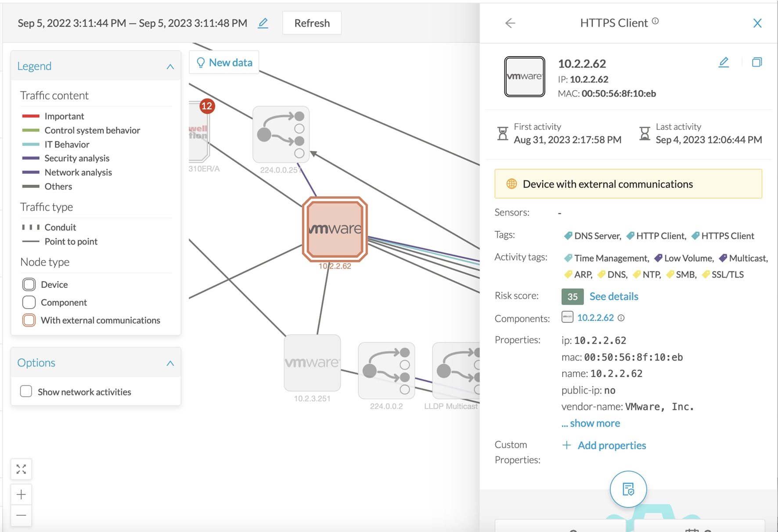Collapse the Options panel
This screenshot has width=778, height=532.
point(170,363)
